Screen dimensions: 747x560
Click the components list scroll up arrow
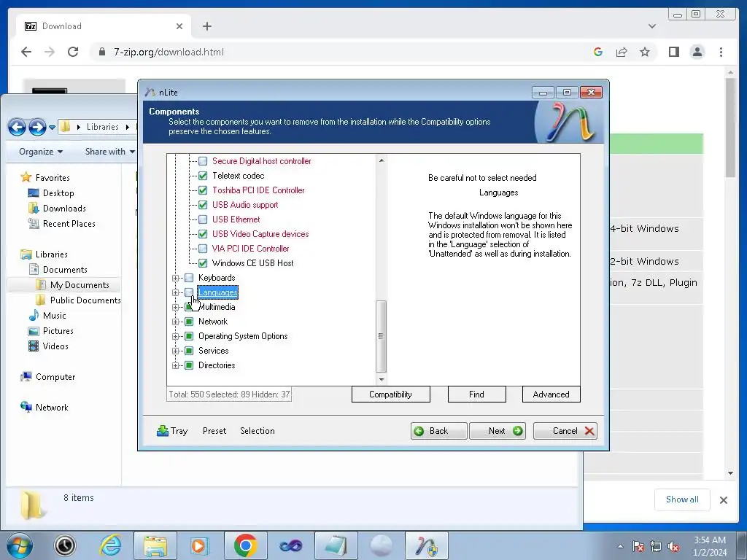tap(381, 160)
